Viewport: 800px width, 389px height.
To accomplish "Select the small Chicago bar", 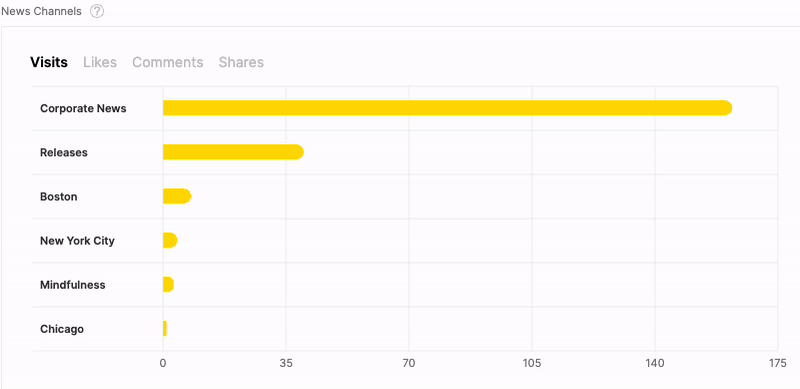I will [165, 329].
